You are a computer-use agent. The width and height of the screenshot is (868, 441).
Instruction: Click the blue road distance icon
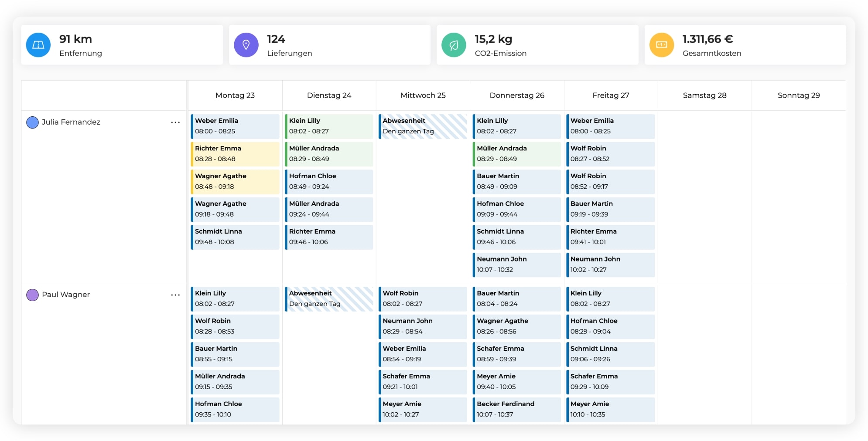point(38,45)
